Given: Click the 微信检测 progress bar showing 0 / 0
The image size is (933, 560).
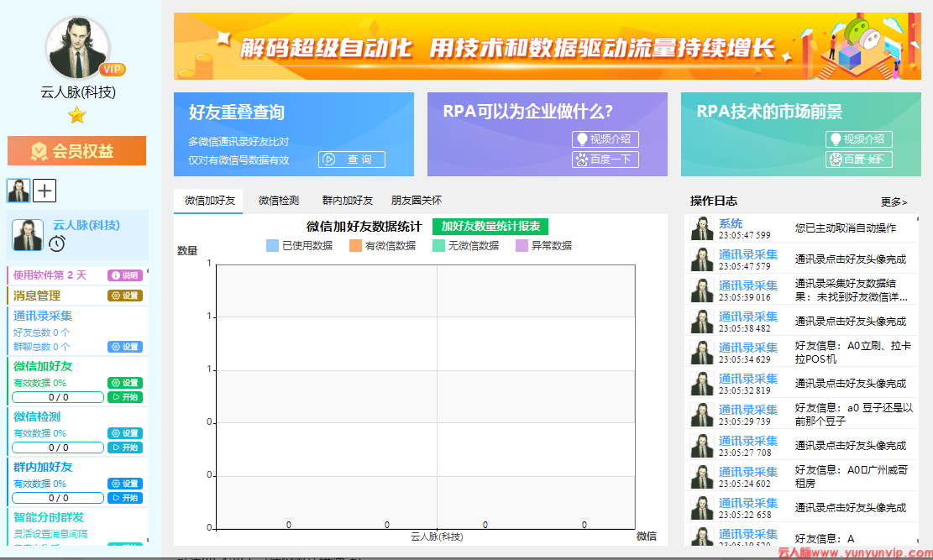Looking at the screenshot, I should pos(58,447).
